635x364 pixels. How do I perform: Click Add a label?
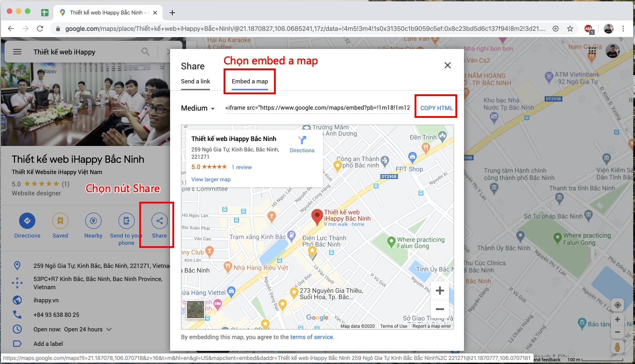click(48, 344)
